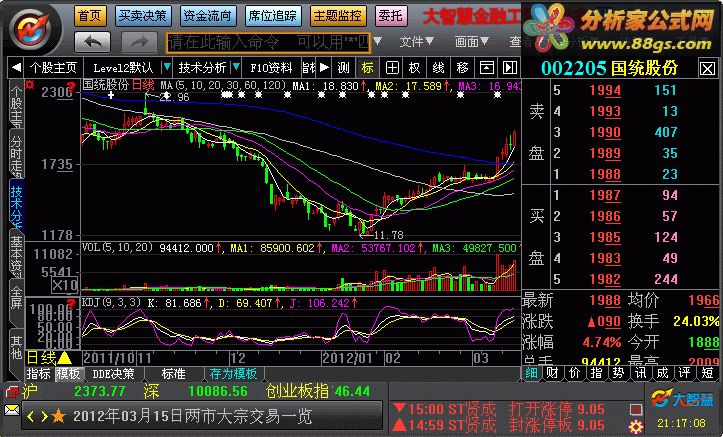Open the mail envelope icon
723x437 pixels.
[12, 410]
